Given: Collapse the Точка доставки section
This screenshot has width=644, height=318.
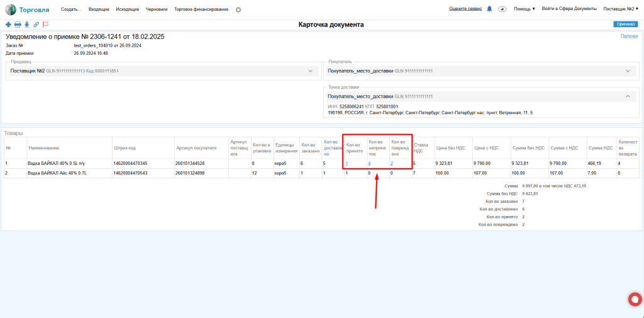Looking at the screenshot, I should click(628, 96).
